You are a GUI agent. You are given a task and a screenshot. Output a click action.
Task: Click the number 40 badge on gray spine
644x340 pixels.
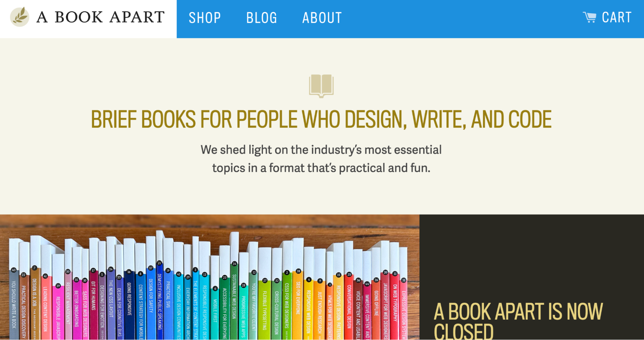(14, 270)
